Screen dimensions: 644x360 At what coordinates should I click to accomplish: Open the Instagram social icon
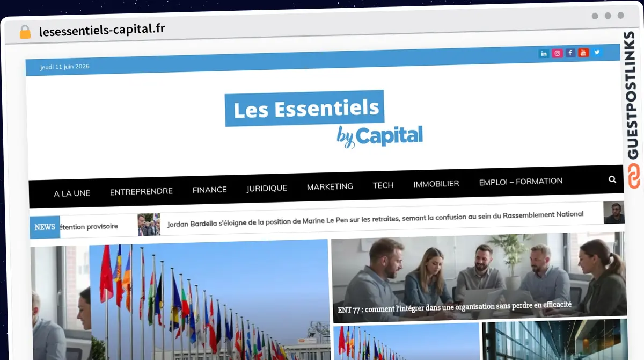pos(557,53)
